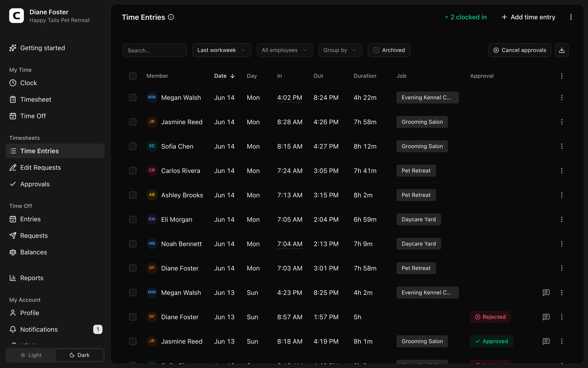Go to the Clock page
The width and height of the screenshot is (588, 368).
[x=55, y=83]
